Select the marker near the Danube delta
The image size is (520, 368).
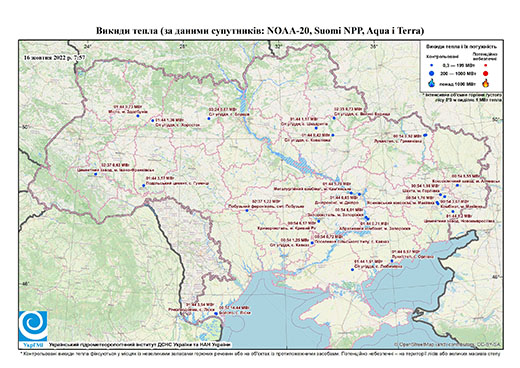point(216,313)
